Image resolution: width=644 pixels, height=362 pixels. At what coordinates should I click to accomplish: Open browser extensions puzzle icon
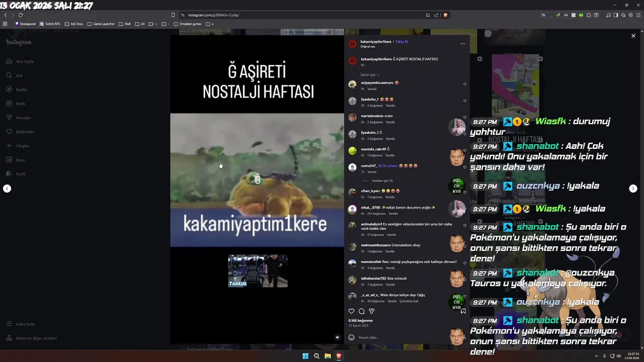[x=589, y=15]
